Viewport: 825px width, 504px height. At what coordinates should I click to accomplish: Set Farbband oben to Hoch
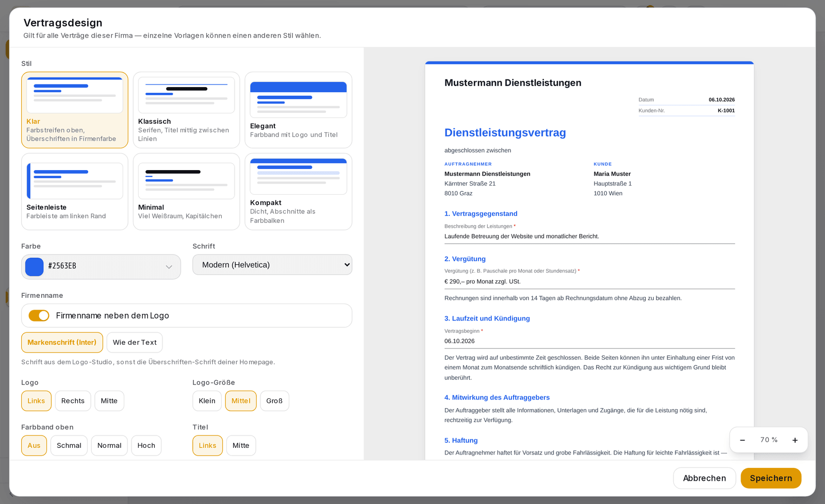tap(146, 446)
